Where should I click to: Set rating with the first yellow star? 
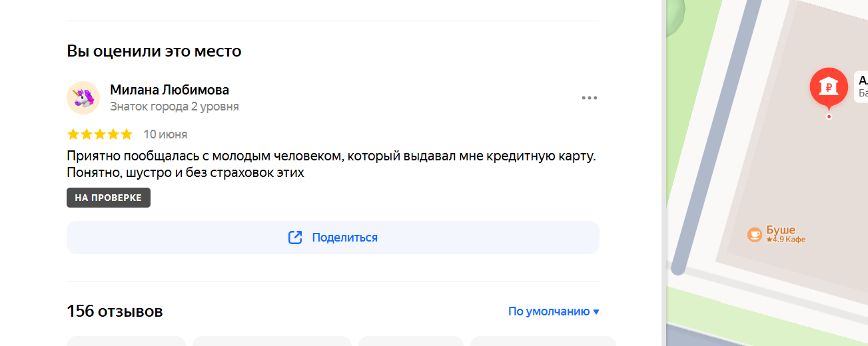click(73, 134)
